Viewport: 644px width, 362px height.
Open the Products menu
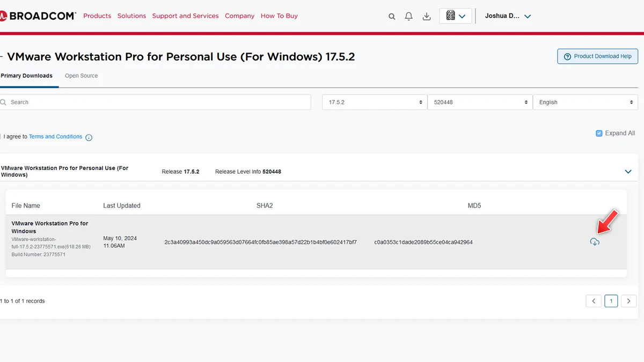point(97,16)
